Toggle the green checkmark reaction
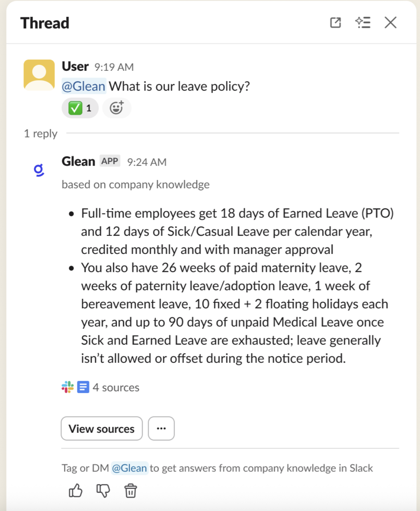This screenshot has width=420, height=511. tap(80, 108)
